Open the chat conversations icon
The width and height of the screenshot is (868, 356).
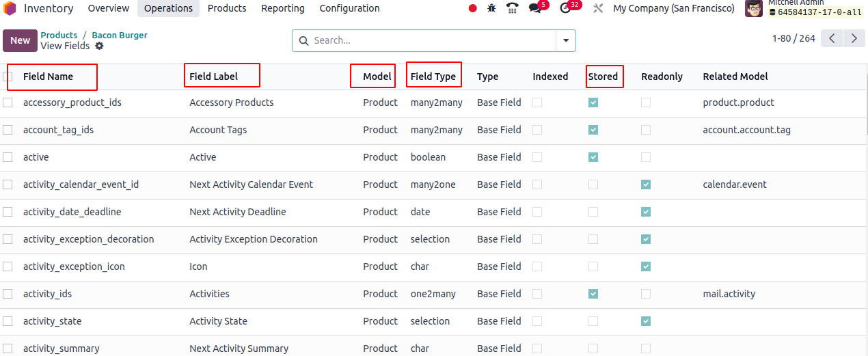535,9
